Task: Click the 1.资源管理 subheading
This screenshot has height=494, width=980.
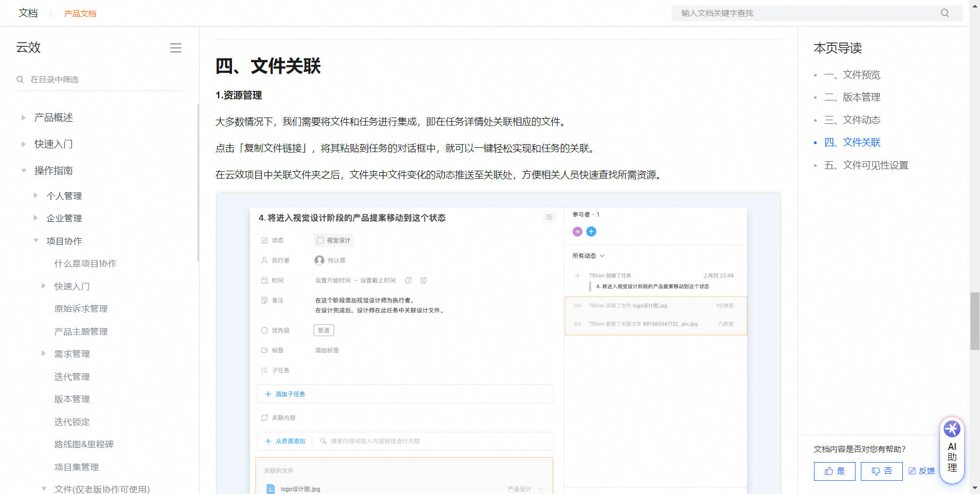Action: 238,95
